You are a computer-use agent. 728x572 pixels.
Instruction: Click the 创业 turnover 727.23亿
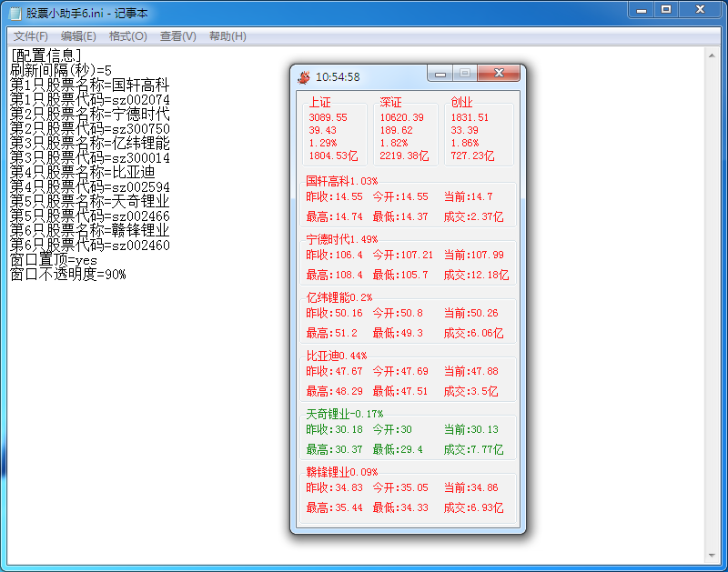pyautogui.click(x=472, y=156)
